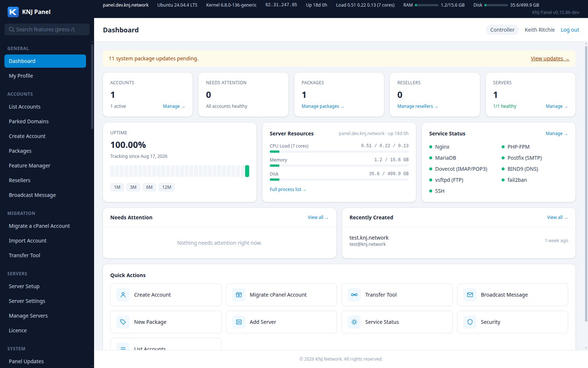Click Manage packages link

[323, 106]
